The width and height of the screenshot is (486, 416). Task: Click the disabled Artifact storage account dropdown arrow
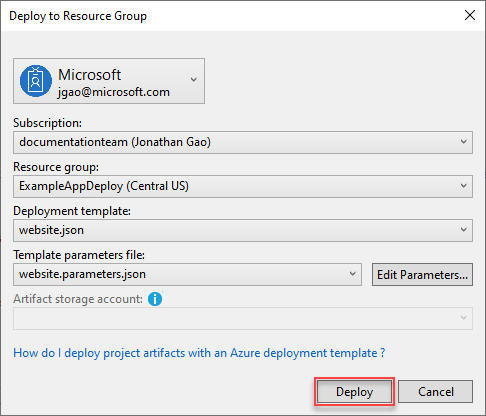(x=463, y=318)
